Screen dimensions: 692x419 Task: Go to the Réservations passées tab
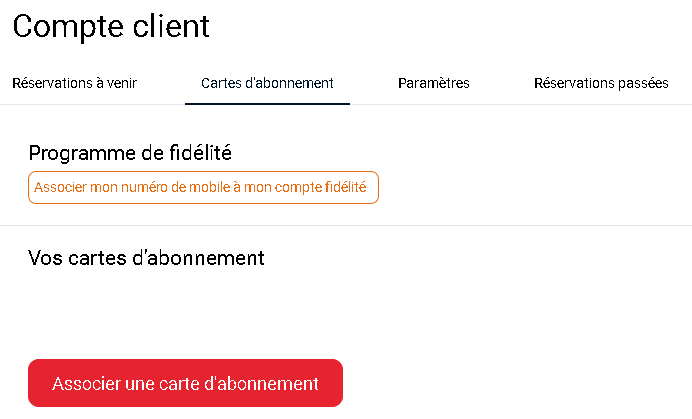point(601,83)
